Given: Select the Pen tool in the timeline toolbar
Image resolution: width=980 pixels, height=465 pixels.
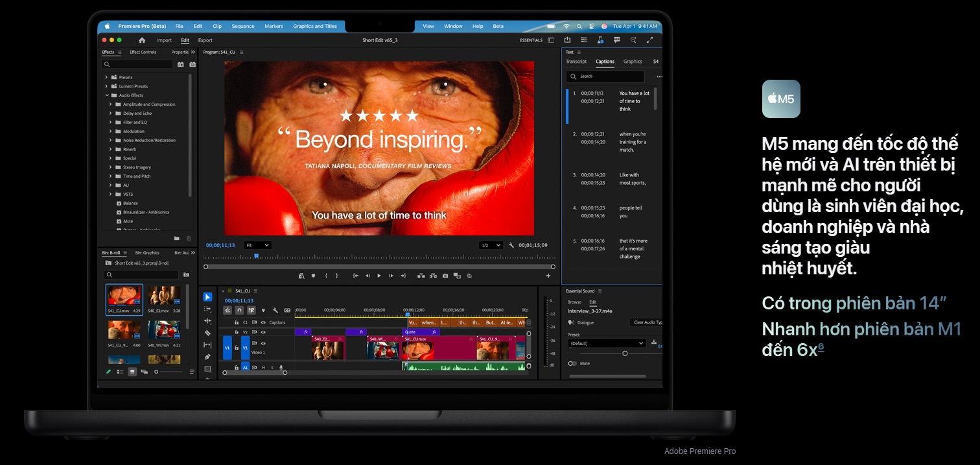Looking at the screenshot, I should 207,357.
